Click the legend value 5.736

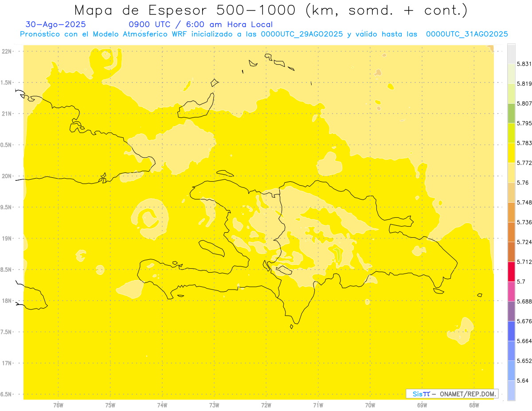click(524, 222)
